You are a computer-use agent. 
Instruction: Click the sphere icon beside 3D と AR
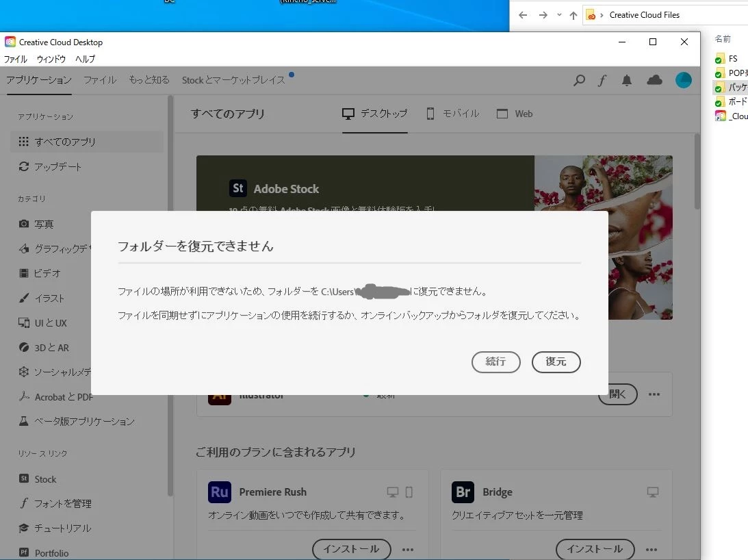coord(23,347)
